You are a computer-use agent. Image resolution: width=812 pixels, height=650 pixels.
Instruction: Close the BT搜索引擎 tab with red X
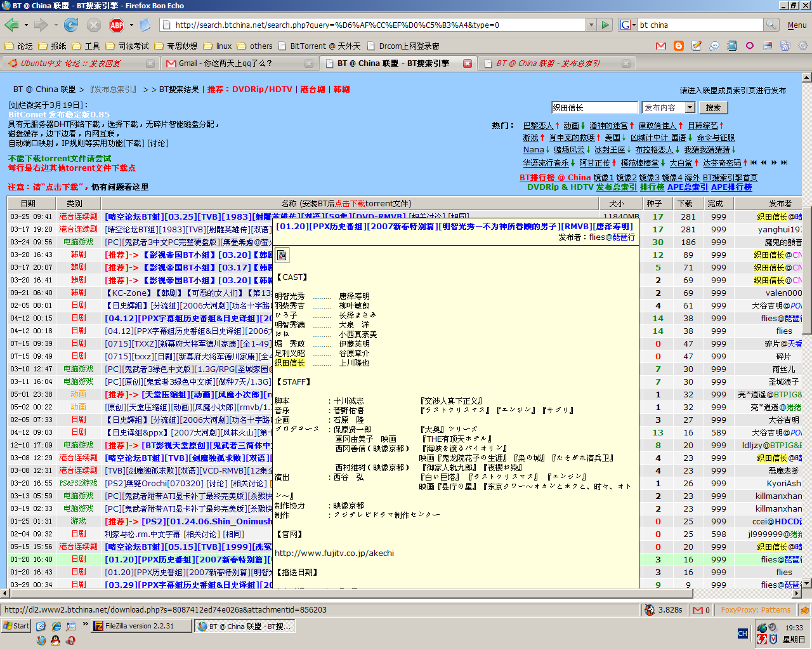click(468, 63)
